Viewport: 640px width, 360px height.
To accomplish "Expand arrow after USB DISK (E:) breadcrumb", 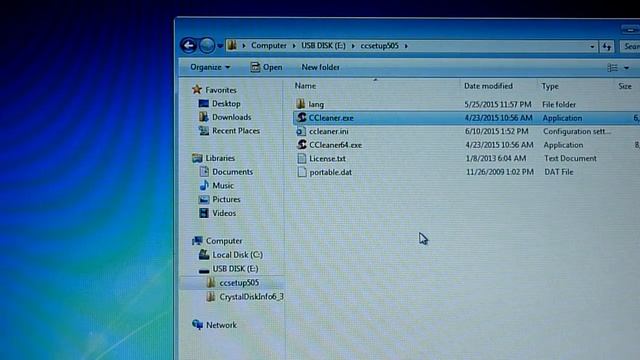I will [353, 46].
